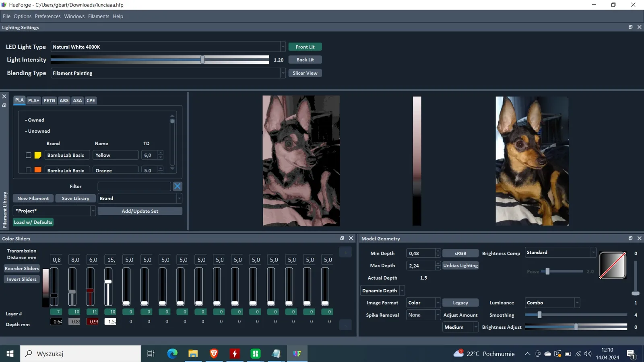Click the brightness curve preview icon
Viewport: 644px width, 362px height.
[x=612, y=265]
